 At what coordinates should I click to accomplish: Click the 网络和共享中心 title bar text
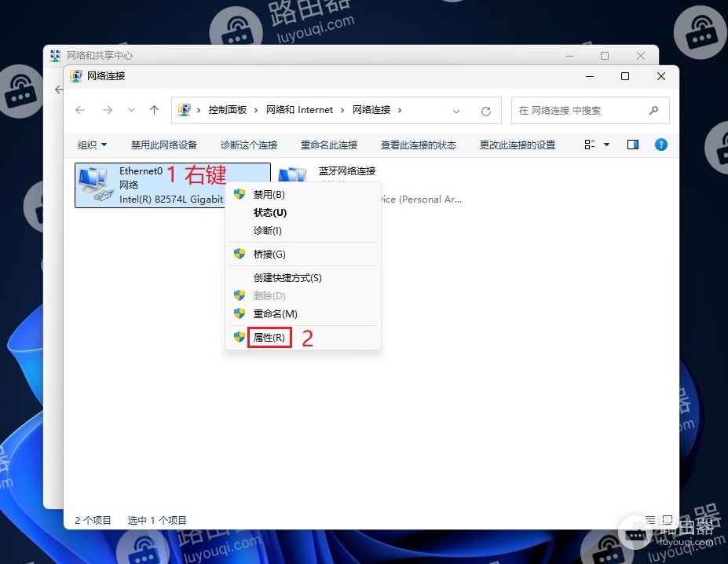[100, 56]
